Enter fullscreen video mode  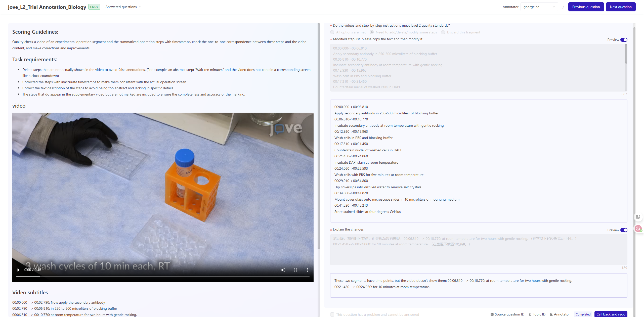(295, 270)
